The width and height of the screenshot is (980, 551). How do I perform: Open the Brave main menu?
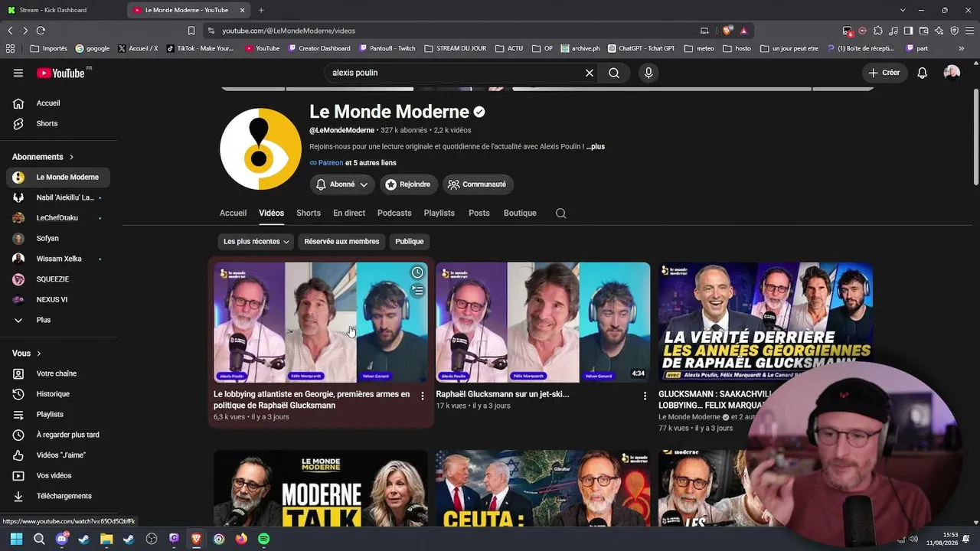[x=969, y=31]
